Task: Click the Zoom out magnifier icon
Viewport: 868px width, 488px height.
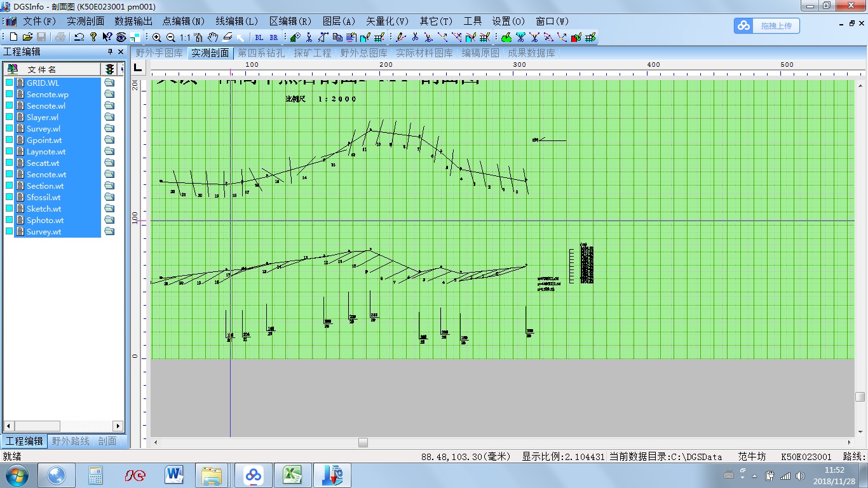Action: tap(170, 37)
